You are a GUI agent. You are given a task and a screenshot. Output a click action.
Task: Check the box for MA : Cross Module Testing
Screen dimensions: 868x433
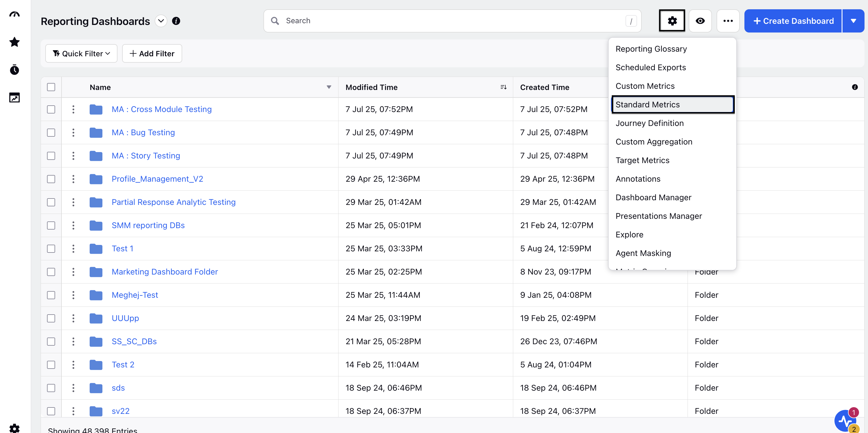51,109
